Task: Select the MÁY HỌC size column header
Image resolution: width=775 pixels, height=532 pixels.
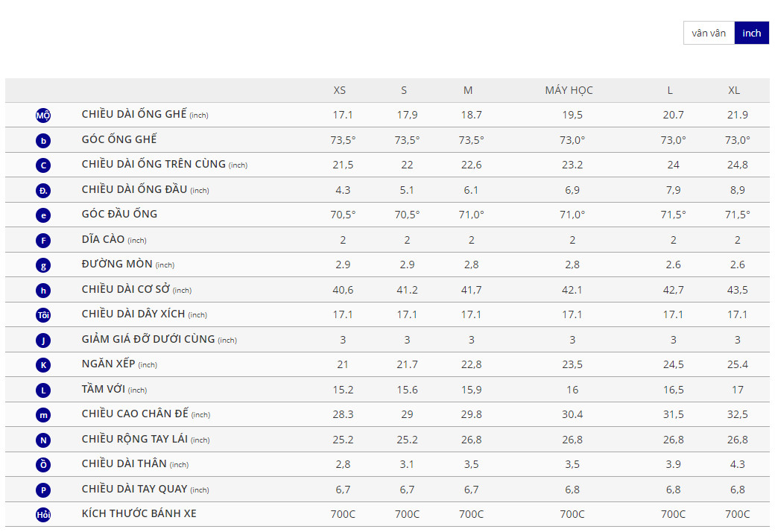Action: [569, 90]
